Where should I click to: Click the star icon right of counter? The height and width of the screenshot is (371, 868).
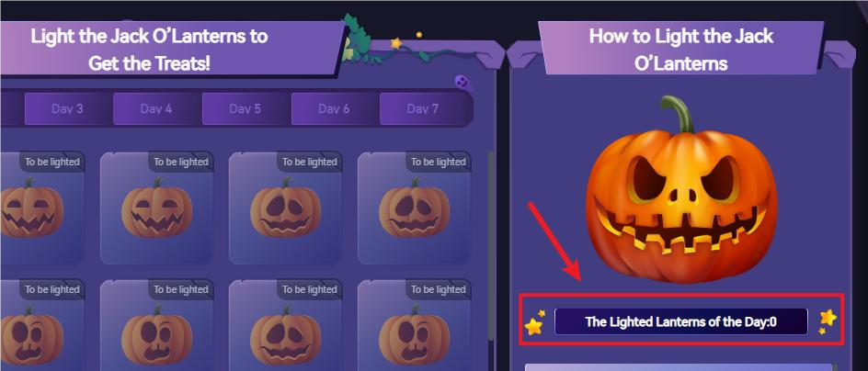828,320
